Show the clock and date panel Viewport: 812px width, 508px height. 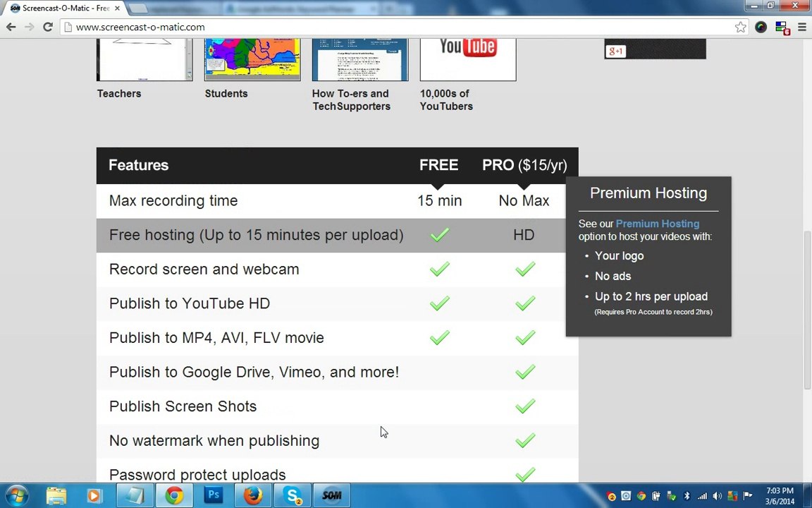point(780,496)
